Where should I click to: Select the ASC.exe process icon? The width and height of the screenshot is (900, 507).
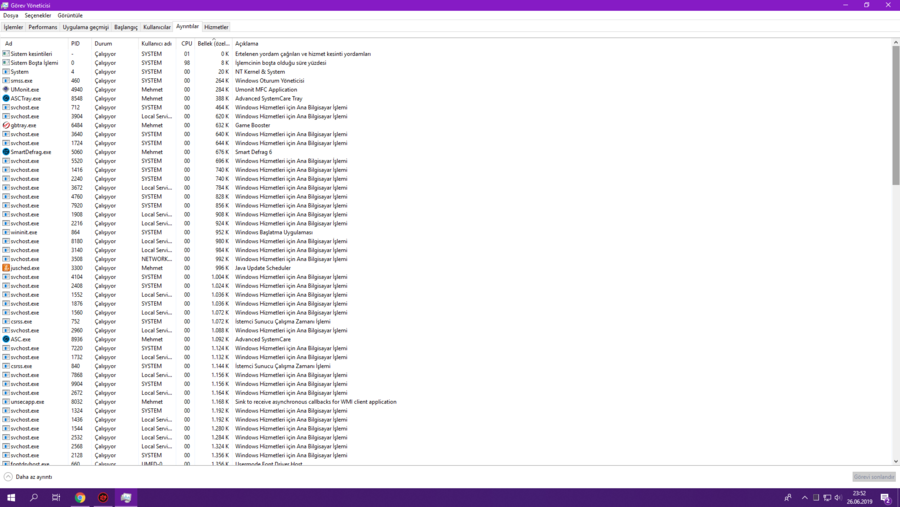pyautogui.click(x=6, y=339)
